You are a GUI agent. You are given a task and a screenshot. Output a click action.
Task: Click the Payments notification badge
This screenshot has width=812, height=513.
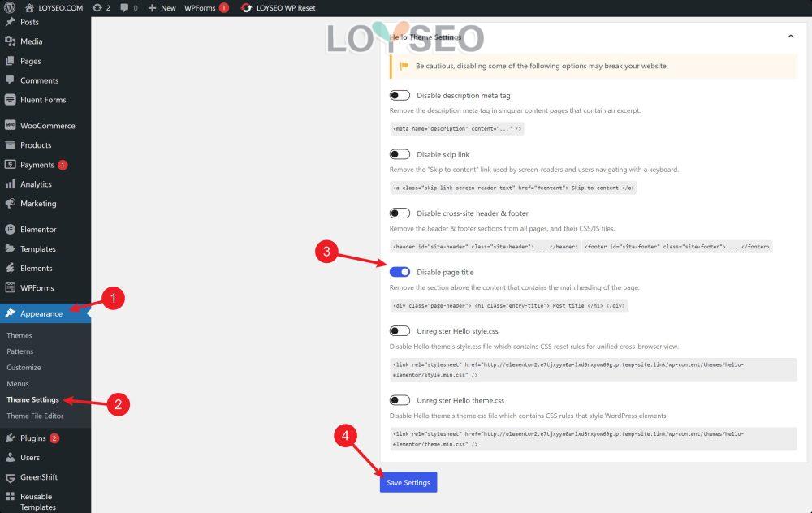click(x=63, y=165)
